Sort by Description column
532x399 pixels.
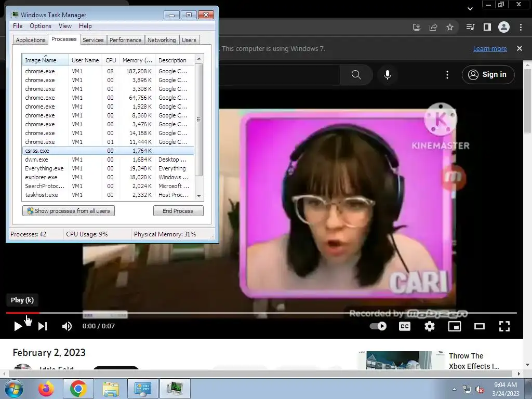tap(175, 60)
